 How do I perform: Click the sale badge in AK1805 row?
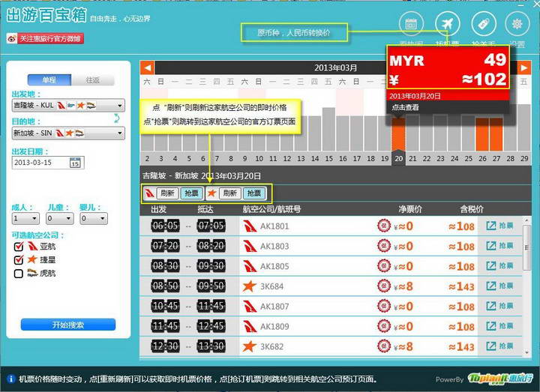pyautogui.click(x=384, y=265)
